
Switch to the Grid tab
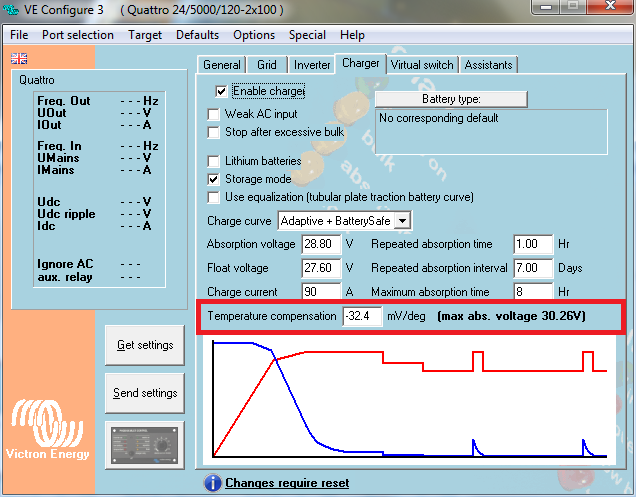click(x=266, y=65)
